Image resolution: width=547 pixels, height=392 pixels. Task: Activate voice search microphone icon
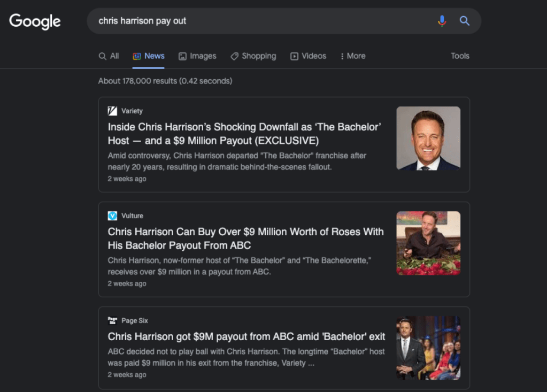(442, 21)
